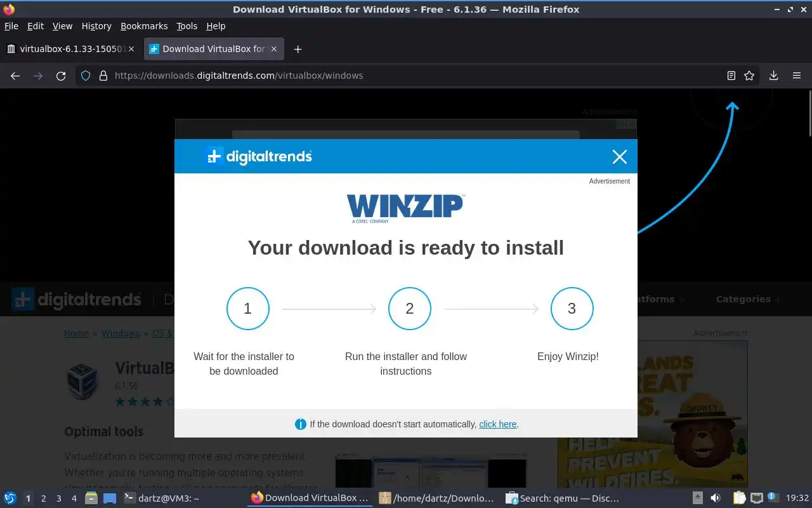
Task: Switch to the /home/dartz/Downloads archive window
Action: [x=436, y=498]
